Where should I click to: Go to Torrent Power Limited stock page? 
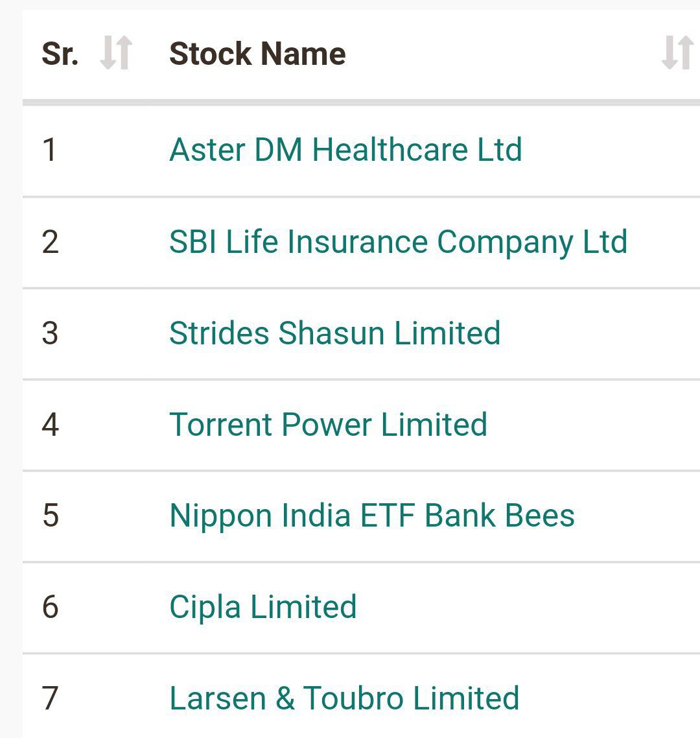[328, 425]
